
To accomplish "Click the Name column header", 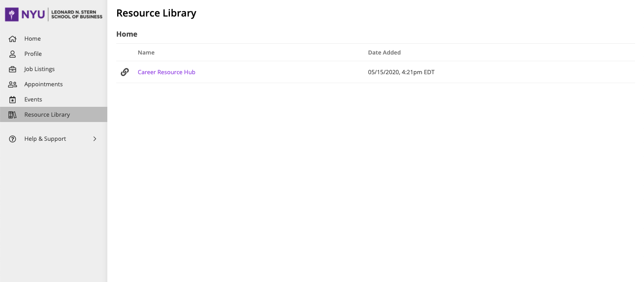I will coord(146,53).
